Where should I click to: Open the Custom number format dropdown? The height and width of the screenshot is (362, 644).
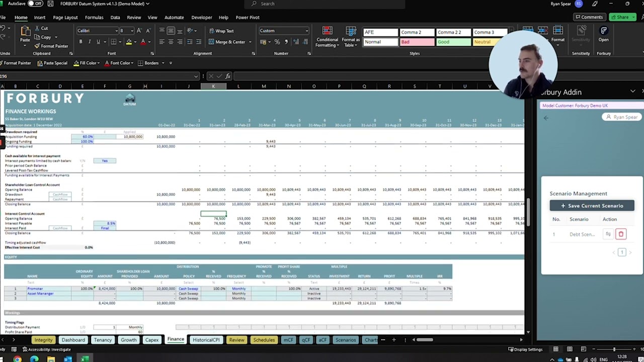[x=307, y=31]
